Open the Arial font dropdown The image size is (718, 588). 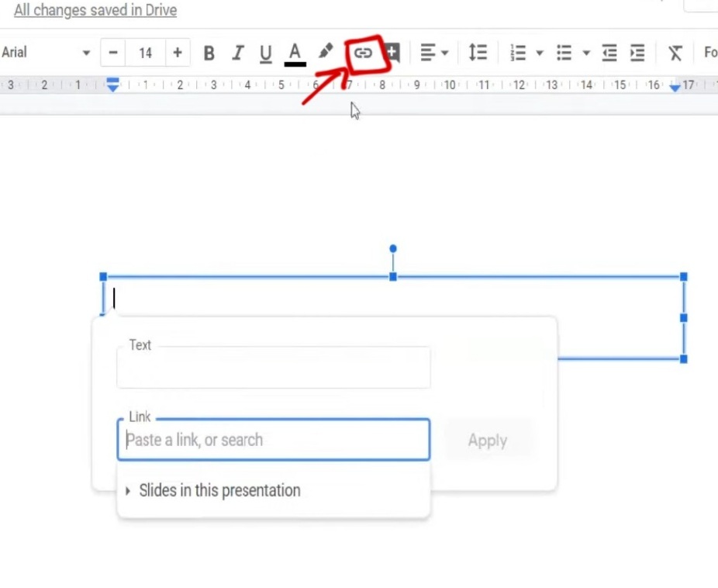point(46,52)
